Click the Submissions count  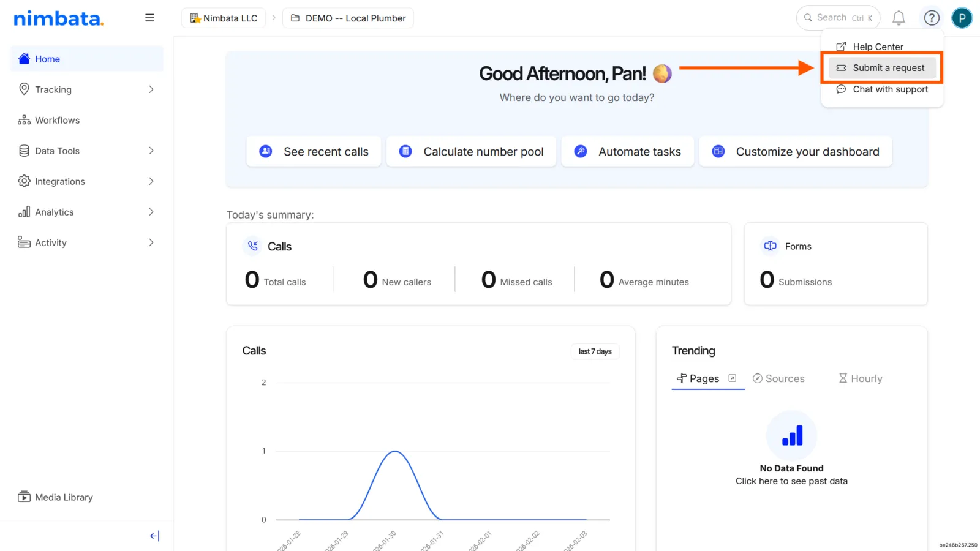click(x=796, y=280)
